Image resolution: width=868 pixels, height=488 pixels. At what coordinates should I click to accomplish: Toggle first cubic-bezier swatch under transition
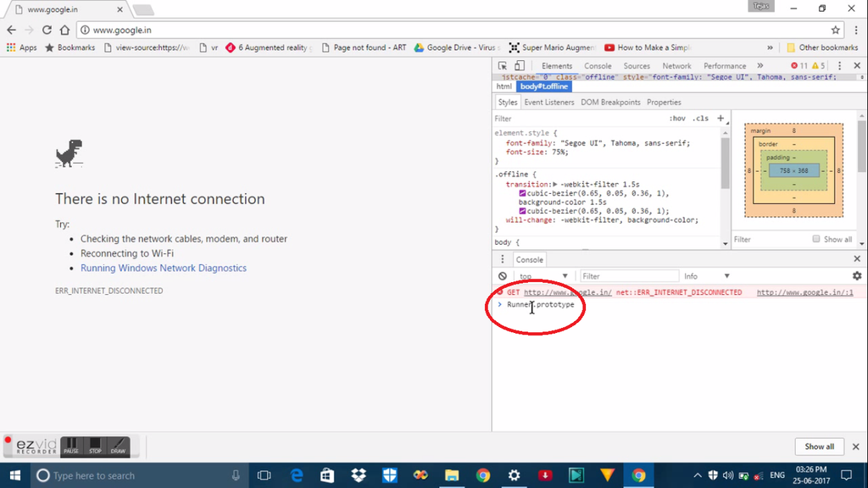(522, 194)
